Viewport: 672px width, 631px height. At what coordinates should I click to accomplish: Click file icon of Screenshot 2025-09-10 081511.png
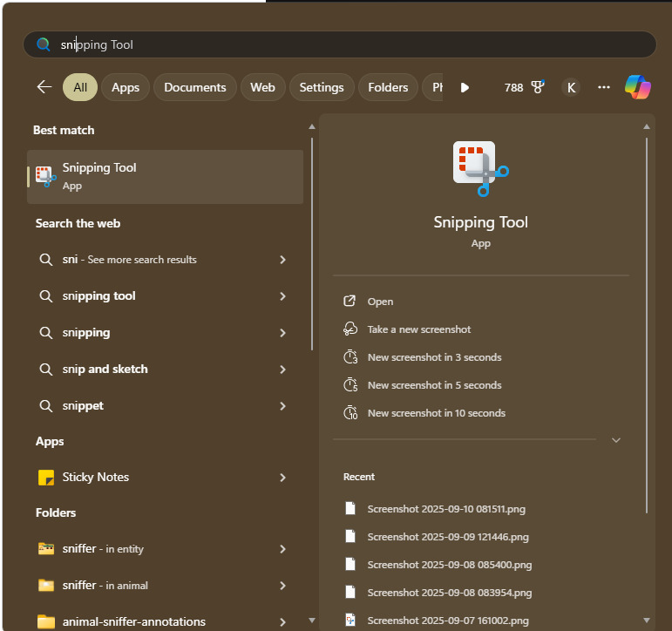pyautogui.click(x=350, y=508)
